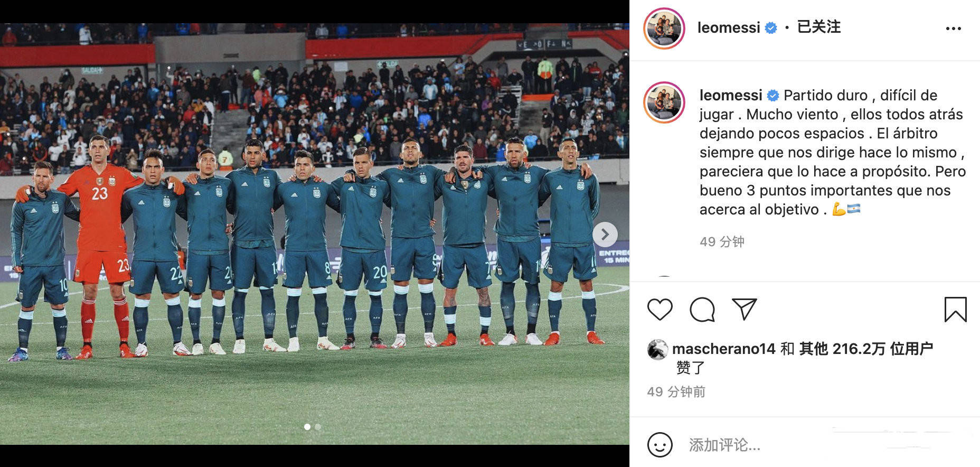View the 其他 216.2万 位用户 likes list
The height and width of the screenshot is (467, 980).
pos(866,349)
